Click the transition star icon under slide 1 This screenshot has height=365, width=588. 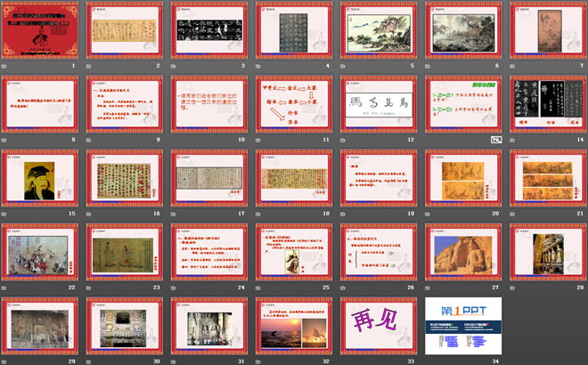pos(4,66)
